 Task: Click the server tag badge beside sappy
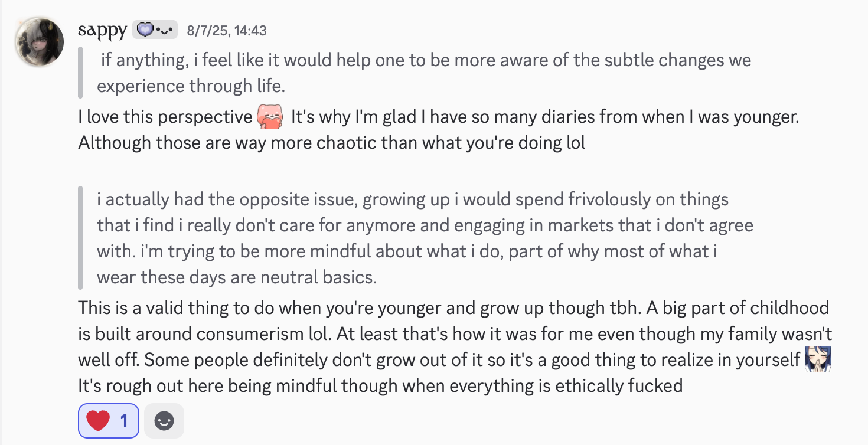click(x=155, y=30)
